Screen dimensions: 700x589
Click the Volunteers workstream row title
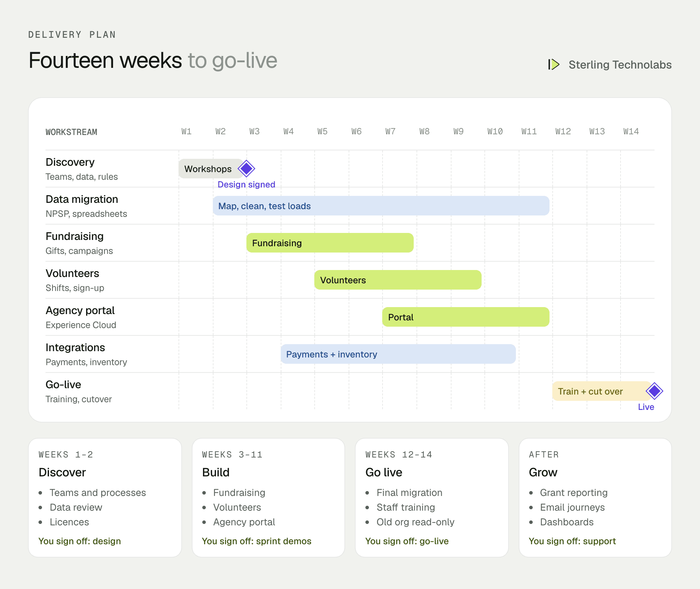click(72, 273)
